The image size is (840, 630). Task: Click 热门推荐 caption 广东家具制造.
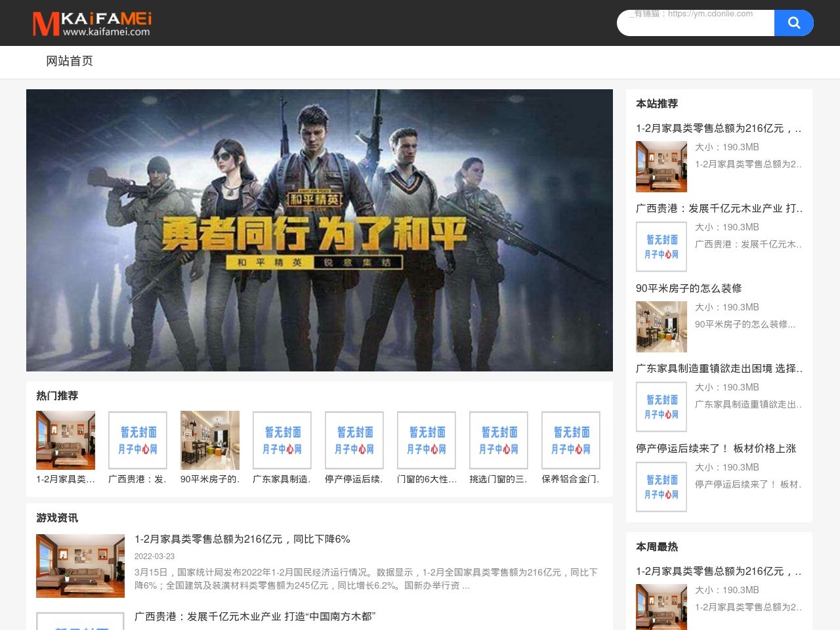click(x=282, y=479)
